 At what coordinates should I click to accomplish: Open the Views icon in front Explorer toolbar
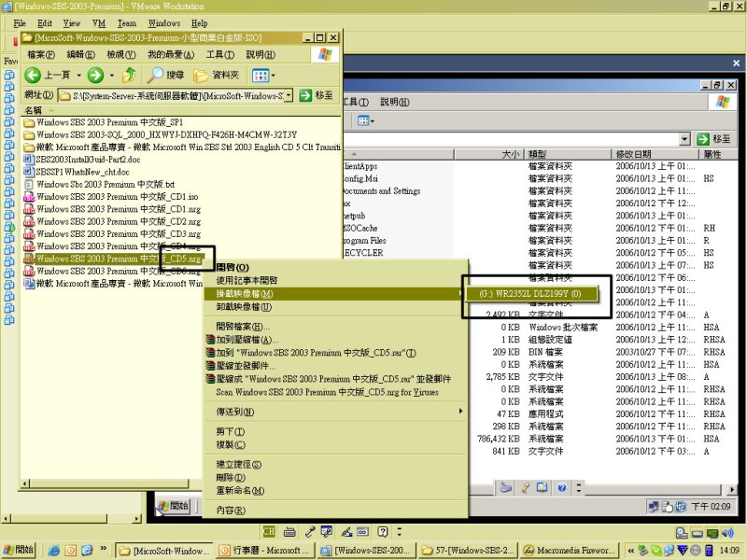pos(261,76)
